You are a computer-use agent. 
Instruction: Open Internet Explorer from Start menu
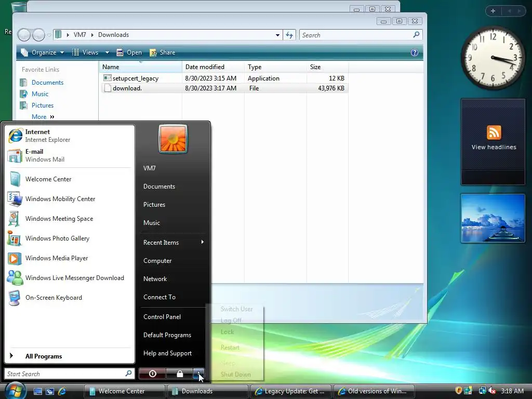70,136
